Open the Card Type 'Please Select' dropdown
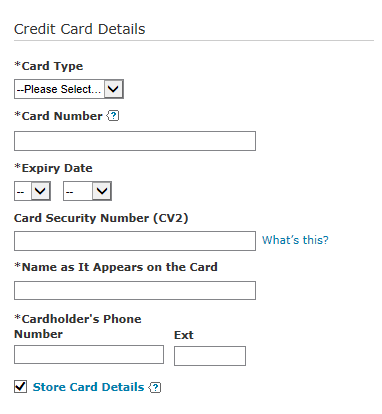The image size is (382, 414). pos(69,89)
